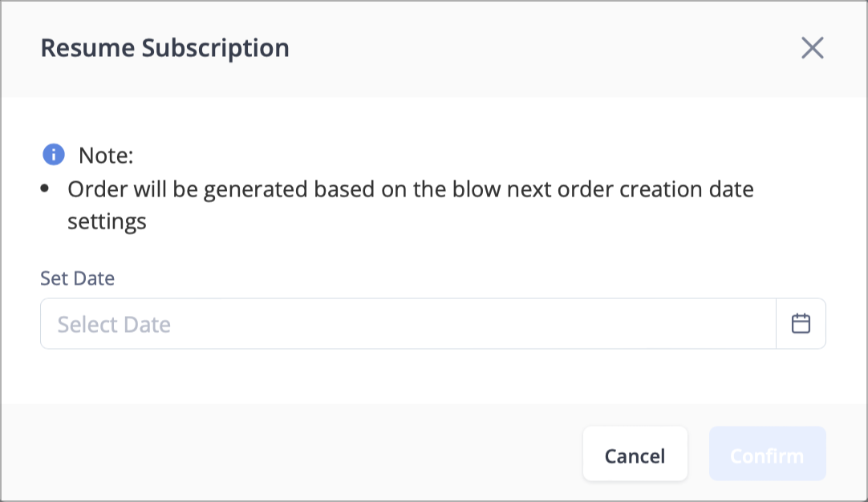Click the dialog header bar area

[434, 49]
